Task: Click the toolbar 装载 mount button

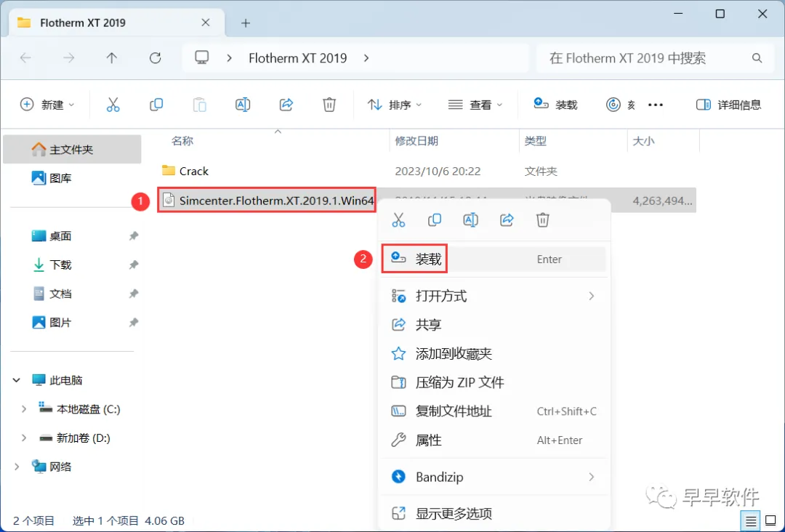Action: click(555, 105)
